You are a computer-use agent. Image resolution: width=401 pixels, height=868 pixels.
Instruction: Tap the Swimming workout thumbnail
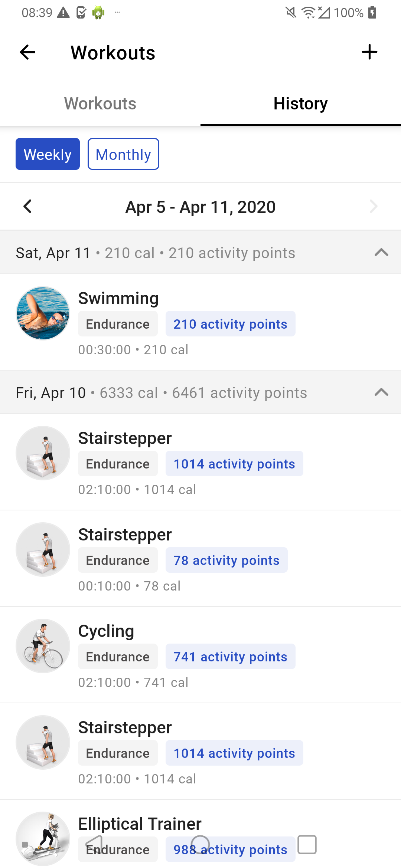tap(43, 313)
